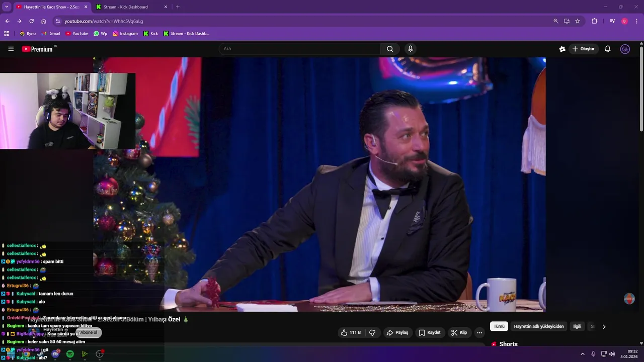Select Hayrettin adlı yükleyiciden chip
Viewport: 644px width, 362px height.
coord(539,326)
